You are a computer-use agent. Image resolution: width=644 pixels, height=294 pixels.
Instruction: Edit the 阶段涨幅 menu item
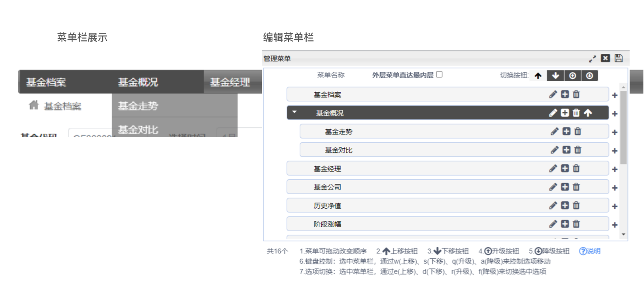(553, 224)
